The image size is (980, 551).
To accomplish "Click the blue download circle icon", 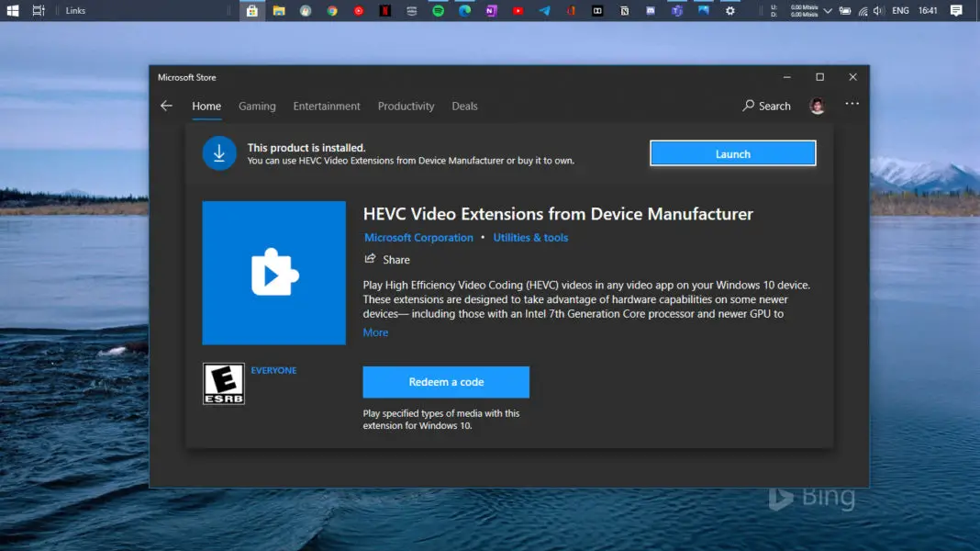I will 218,152.
